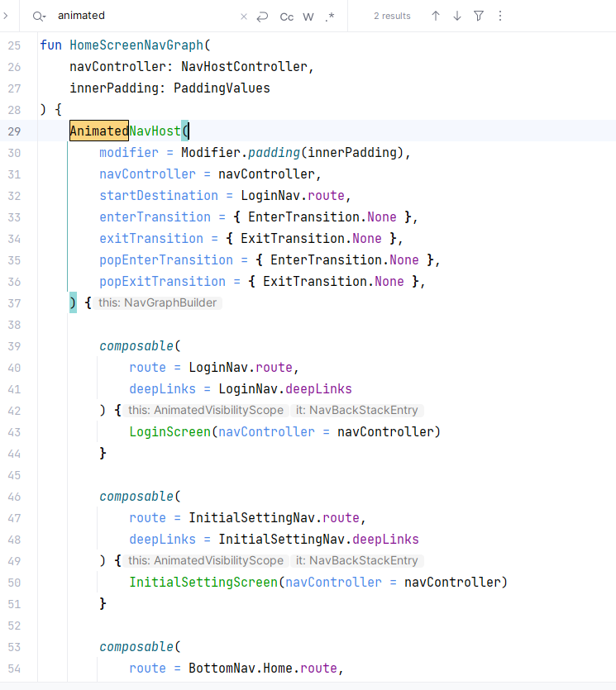Click 'enterTransition' parameter on line 33
The image size is (616, 690).
[x=155, y=217]
